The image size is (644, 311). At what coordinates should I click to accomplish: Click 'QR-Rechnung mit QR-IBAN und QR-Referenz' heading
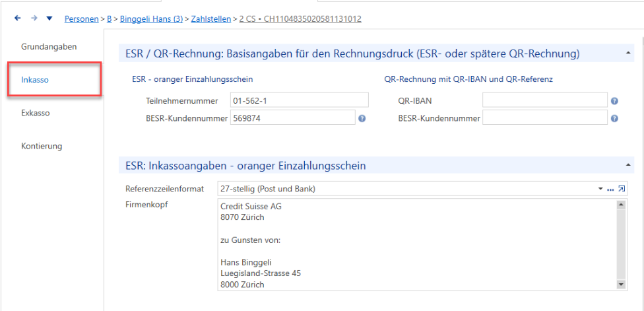point(468,80)
